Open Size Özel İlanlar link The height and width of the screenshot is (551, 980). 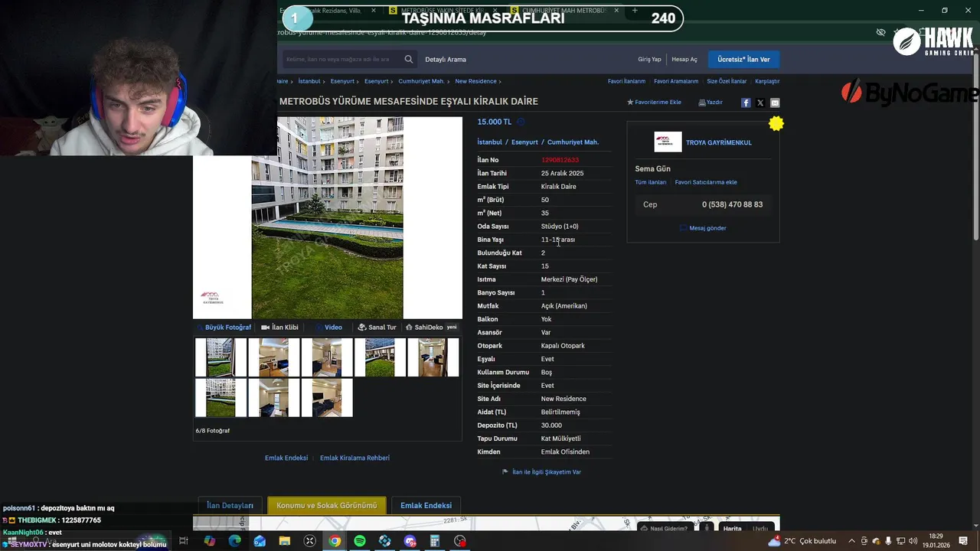tap(727, 81)
